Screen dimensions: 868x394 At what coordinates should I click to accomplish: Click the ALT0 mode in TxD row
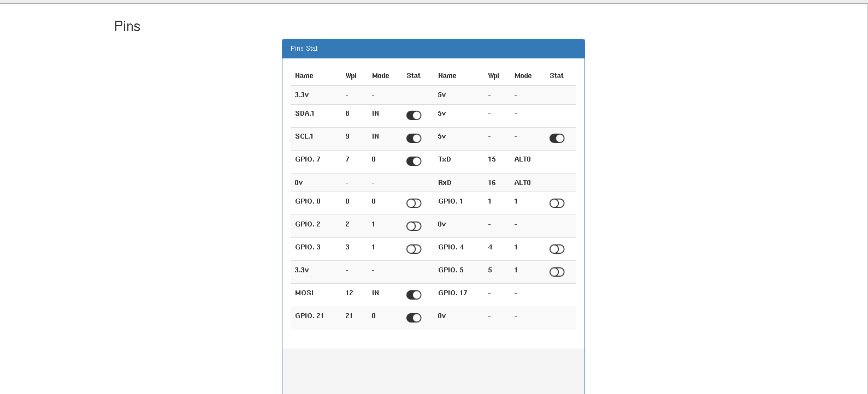tap(522, 159)
